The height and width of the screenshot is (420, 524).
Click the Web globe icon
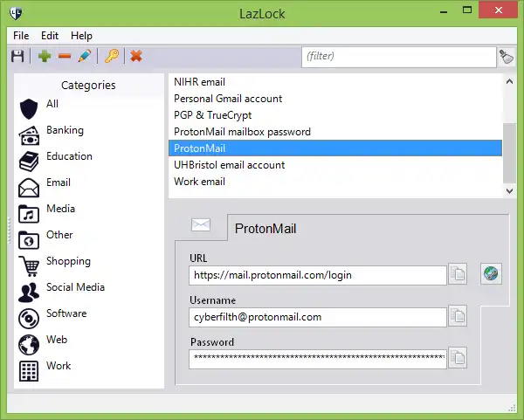pos(29,345)
